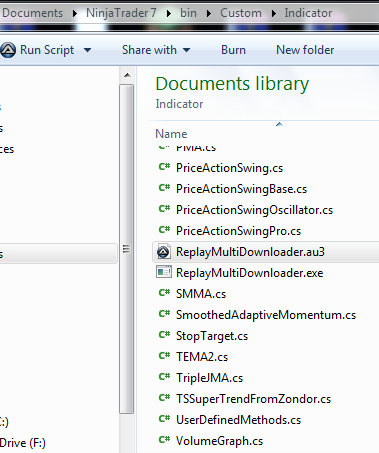
Task: Select the file name TripleJMA.cs
Action: click(x=209, y=378)
